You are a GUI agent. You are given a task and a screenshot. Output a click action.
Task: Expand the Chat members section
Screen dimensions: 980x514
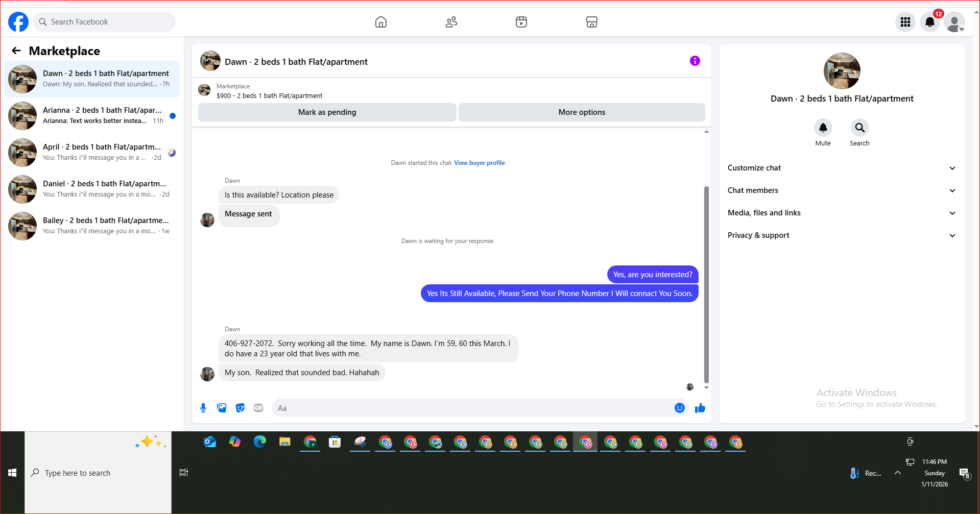pos(842,190)
